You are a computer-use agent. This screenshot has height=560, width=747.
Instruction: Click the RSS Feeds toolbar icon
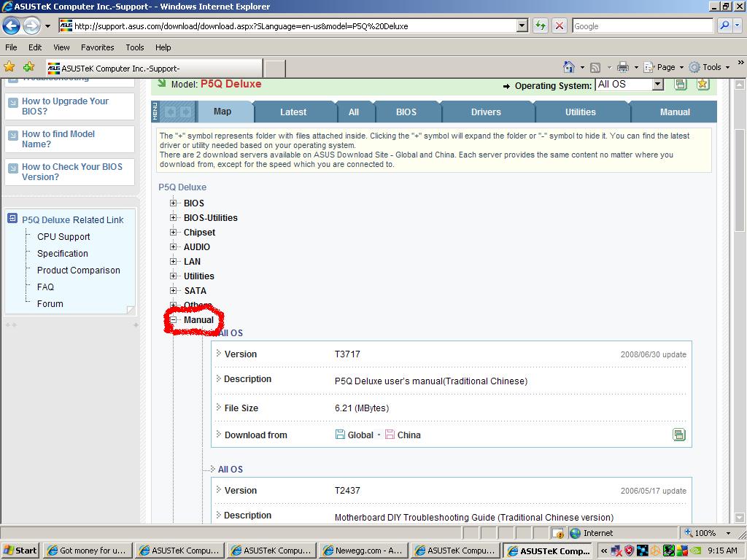coord(595,67)
